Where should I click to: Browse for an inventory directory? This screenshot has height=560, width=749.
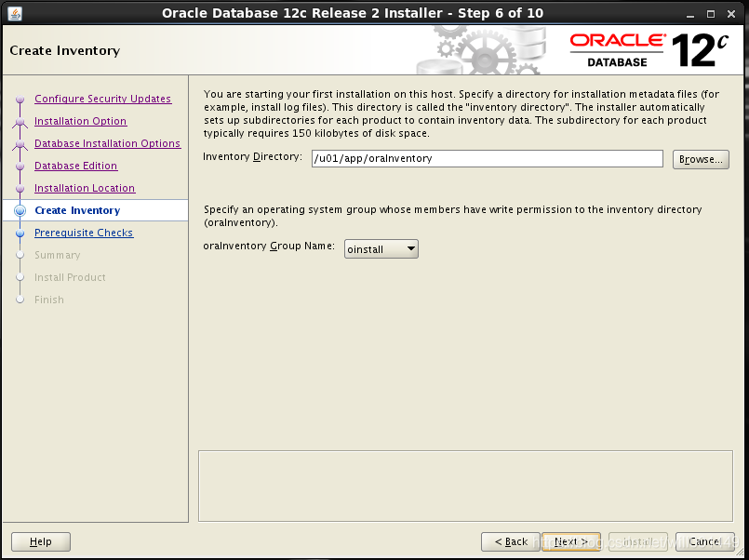701,159
